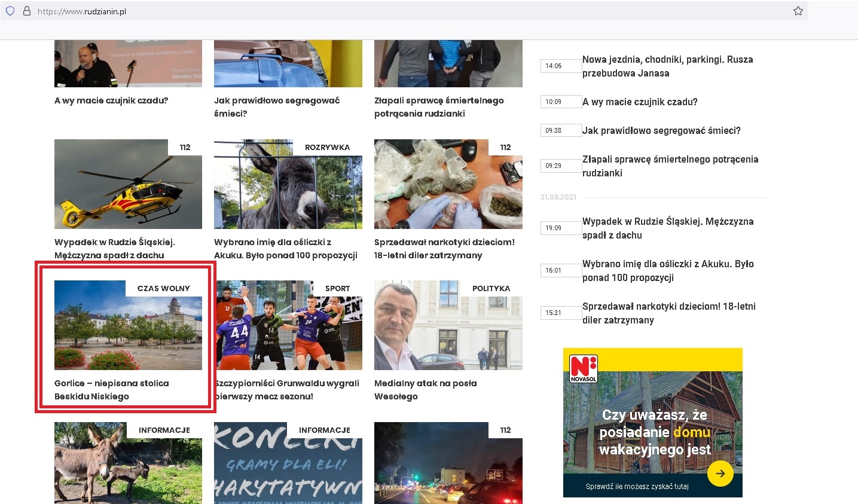Screen dimensions: 858x504
Task: Open 'Wypadek w Rudzie Śląskiej' card headline
Action: [114, 249]
